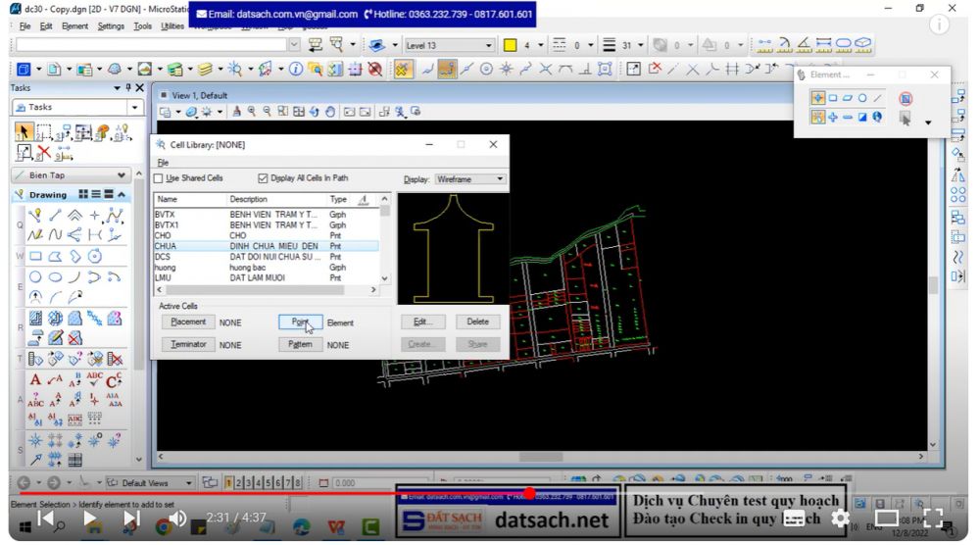
Task: Click the Pan View hand icon
Action: tap(330, 112)
